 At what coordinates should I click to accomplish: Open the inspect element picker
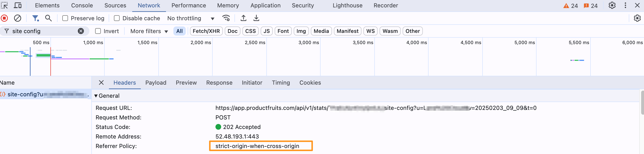click(5, 5)
